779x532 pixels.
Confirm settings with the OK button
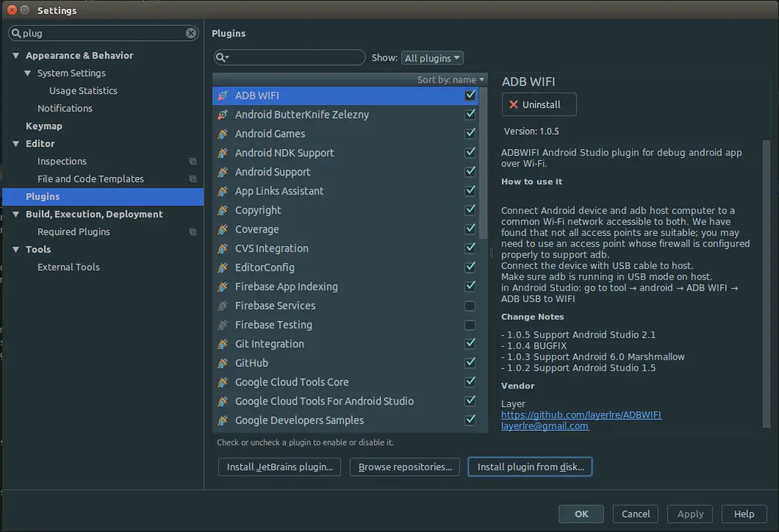click(581, 514)
